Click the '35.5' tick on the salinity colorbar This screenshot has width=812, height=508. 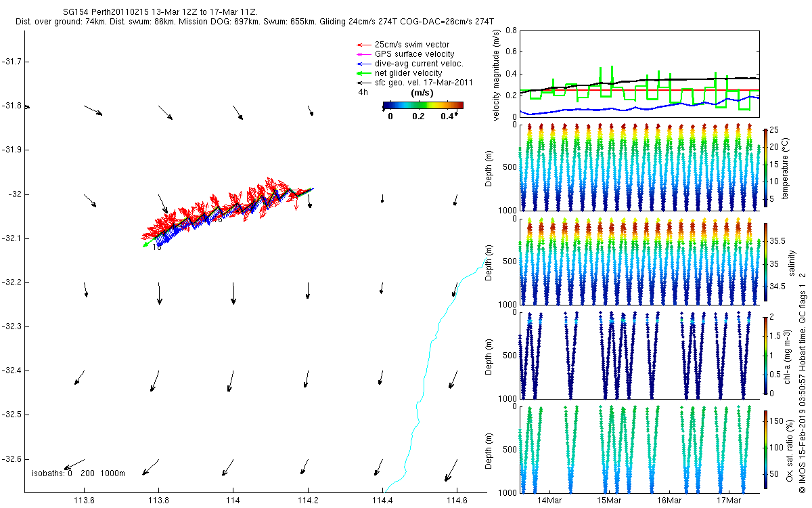tap(777, 241)
